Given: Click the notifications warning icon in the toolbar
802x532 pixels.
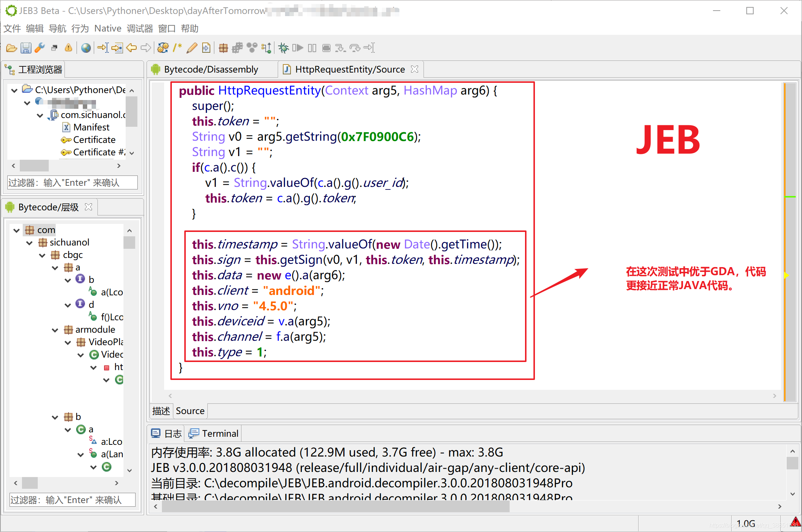Looking at the screenshot, I should point(69,48).
